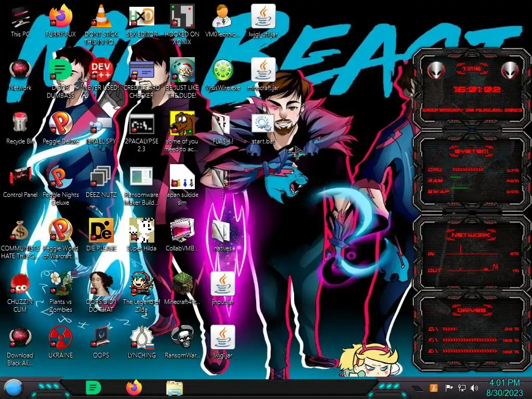Select the lwjgl.jar file
The image size is (532, 399).
pyautogui.click(x=222, y=338)
